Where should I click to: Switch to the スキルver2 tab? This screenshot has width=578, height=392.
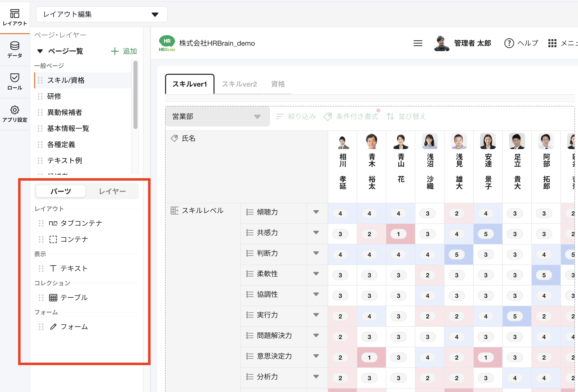pos(239,84)
